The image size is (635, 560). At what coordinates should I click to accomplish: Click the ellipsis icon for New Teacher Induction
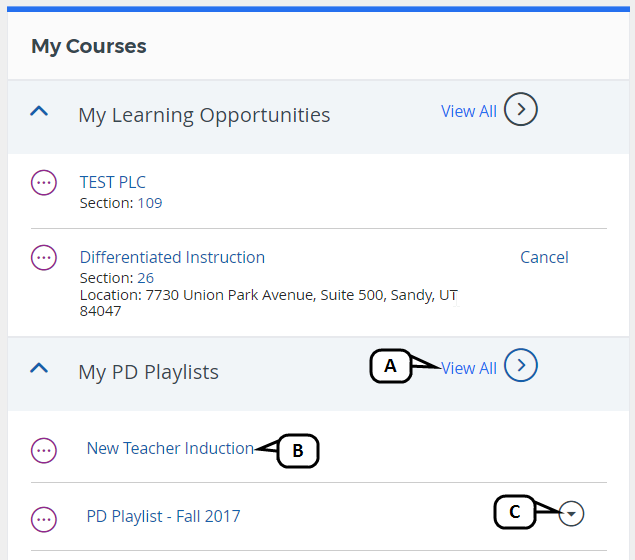(44, 450)
